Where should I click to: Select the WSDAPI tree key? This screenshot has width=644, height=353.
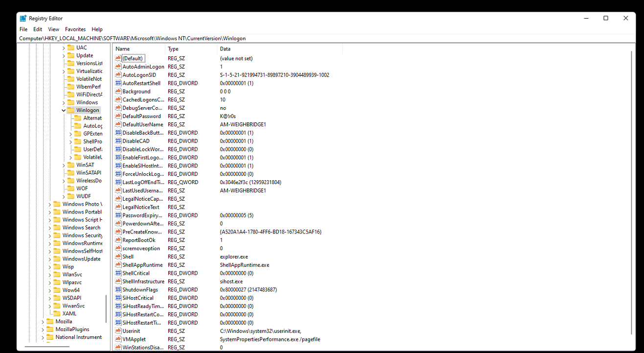72,298
